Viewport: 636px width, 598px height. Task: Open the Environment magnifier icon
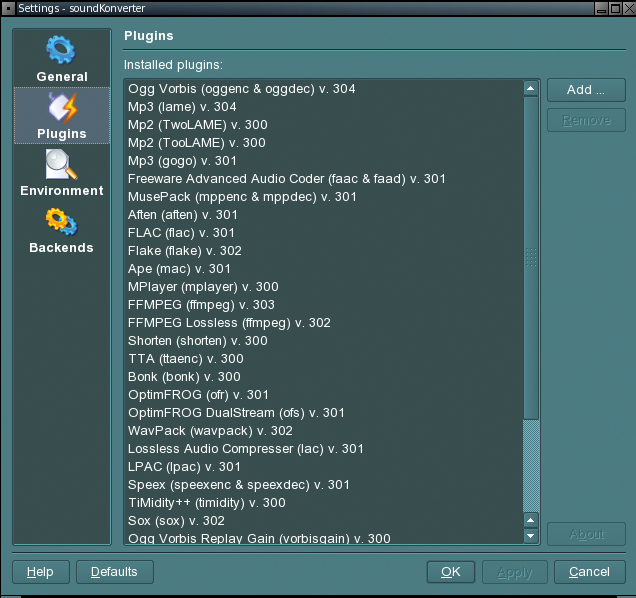(x=61, y=164)
